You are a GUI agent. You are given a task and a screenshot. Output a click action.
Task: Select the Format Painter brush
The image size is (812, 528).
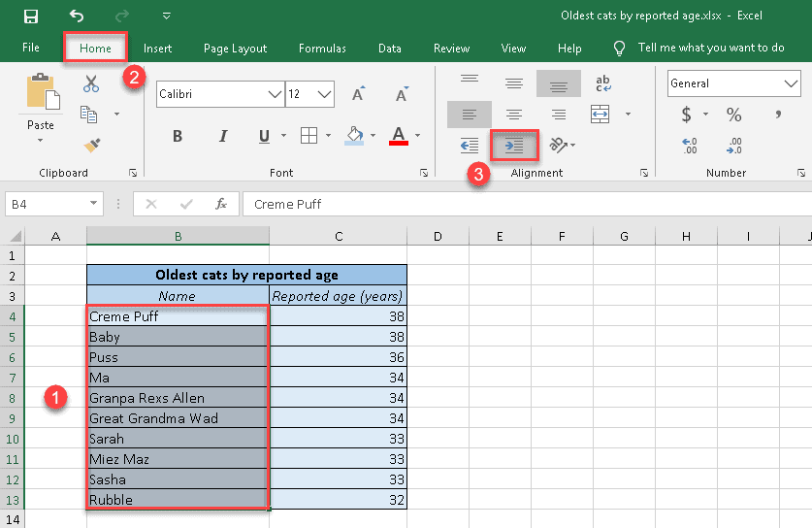[x=91, y=145]
